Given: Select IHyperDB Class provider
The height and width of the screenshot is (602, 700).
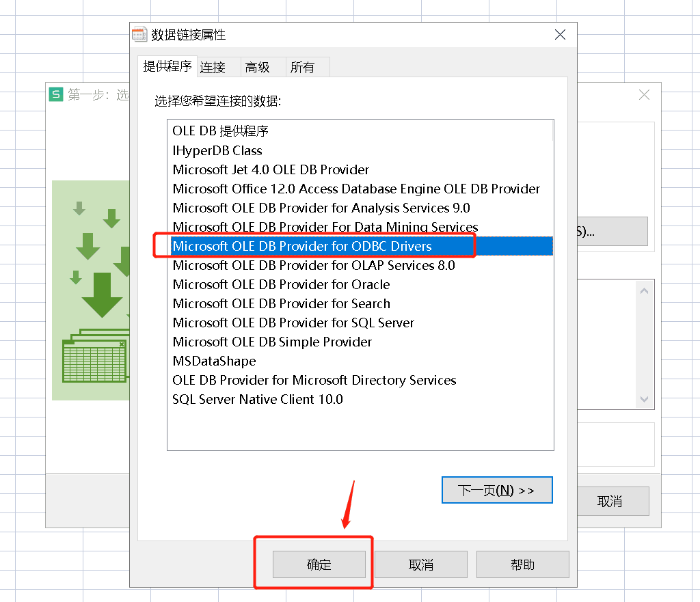Looking at the screenshot, I should [217, 151].
